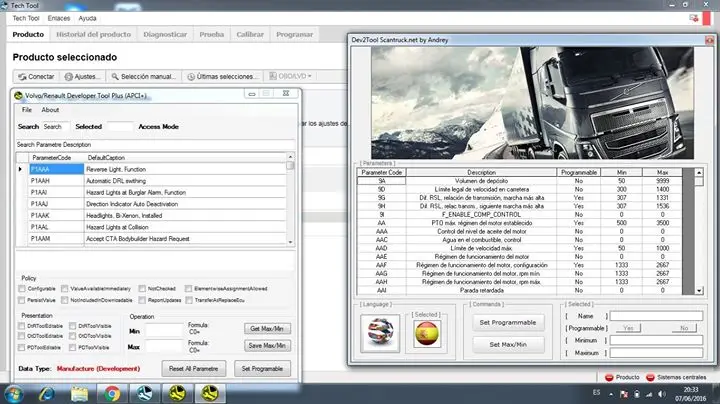The image size is (720, 404).
Task: Click the Name field in Dev2Tool
Action: (x=656, y=316)
